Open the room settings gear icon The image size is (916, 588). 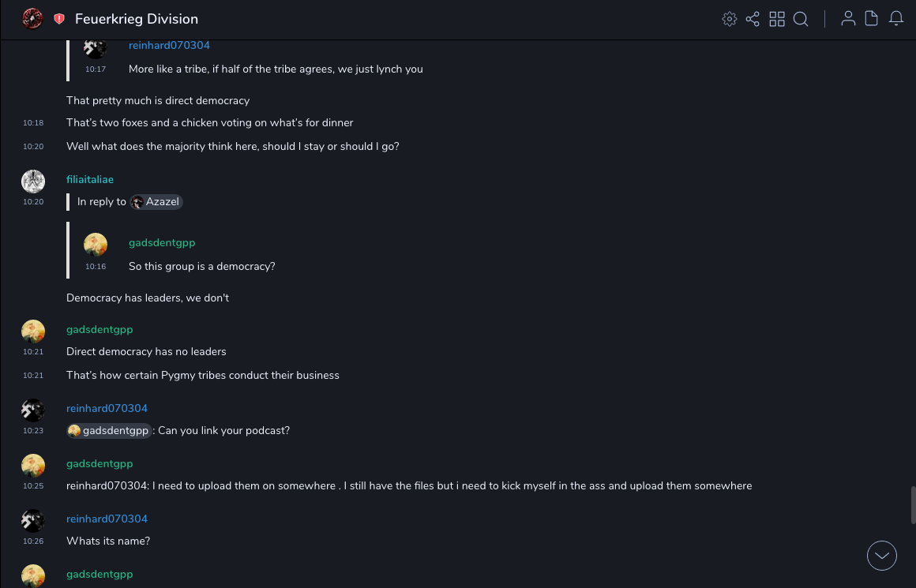tap(730, 19)
